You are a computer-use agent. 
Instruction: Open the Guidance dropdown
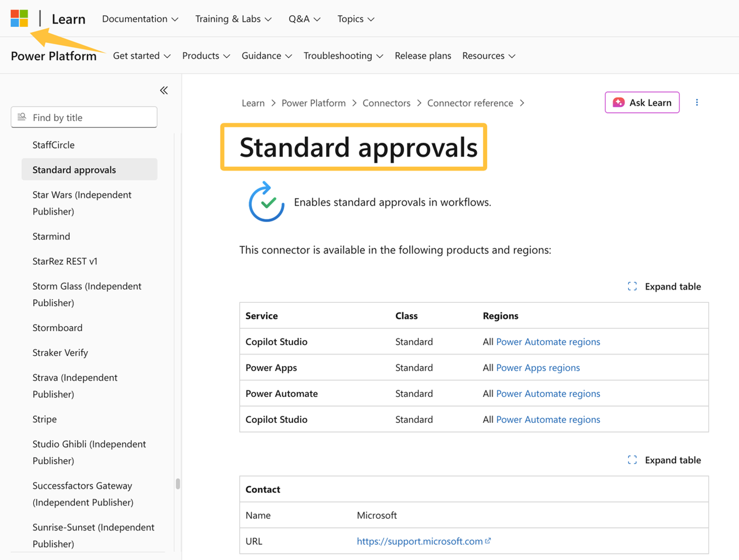pyautogui.click(x=267, y=56)
